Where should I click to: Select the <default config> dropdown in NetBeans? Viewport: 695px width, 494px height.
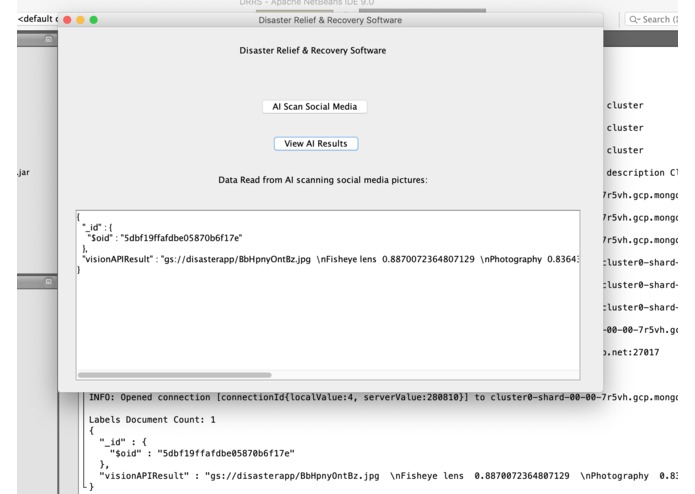(37, 19)
